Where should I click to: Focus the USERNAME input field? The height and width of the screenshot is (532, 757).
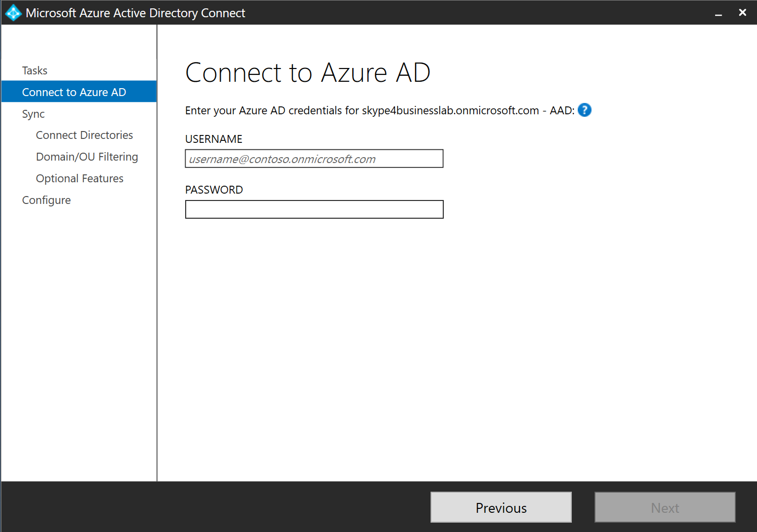314,159
